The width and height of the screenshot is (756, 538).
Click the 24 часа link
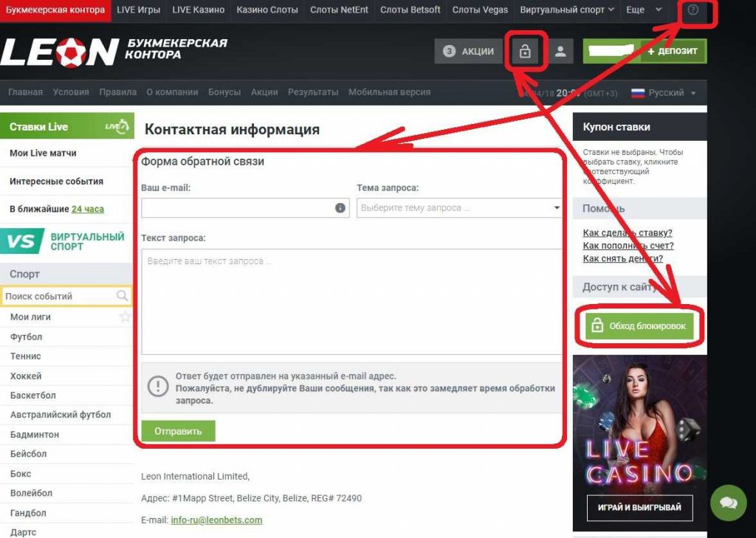[88, 210]
